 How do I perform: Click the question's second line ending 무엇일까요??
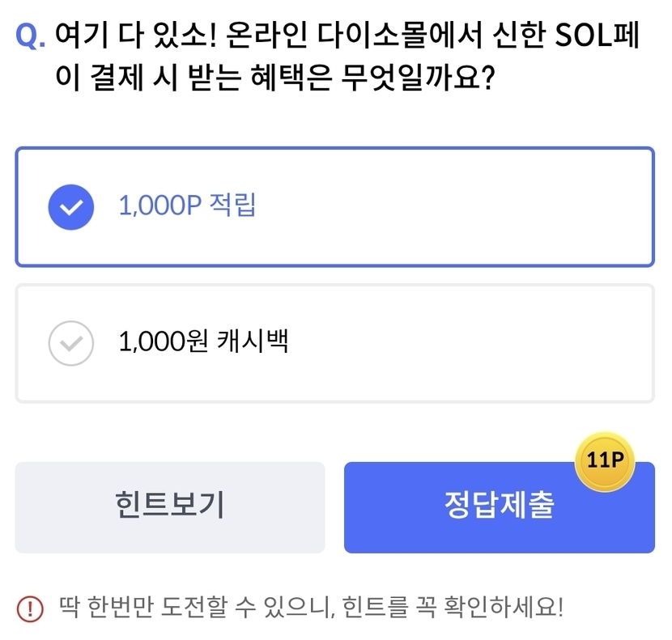pos(274,79)
